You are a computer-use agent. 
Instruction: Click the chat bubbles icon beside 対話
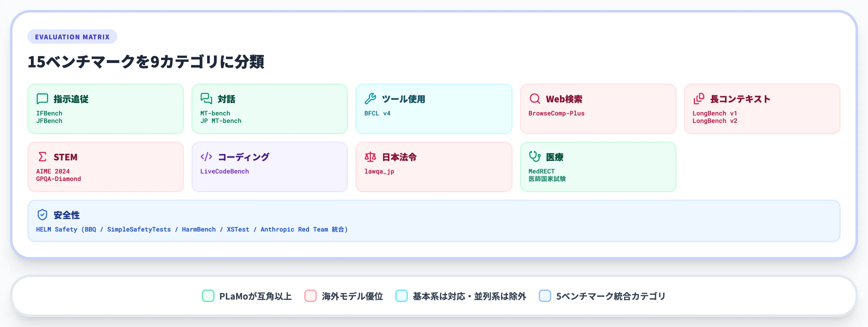[206, 99]
